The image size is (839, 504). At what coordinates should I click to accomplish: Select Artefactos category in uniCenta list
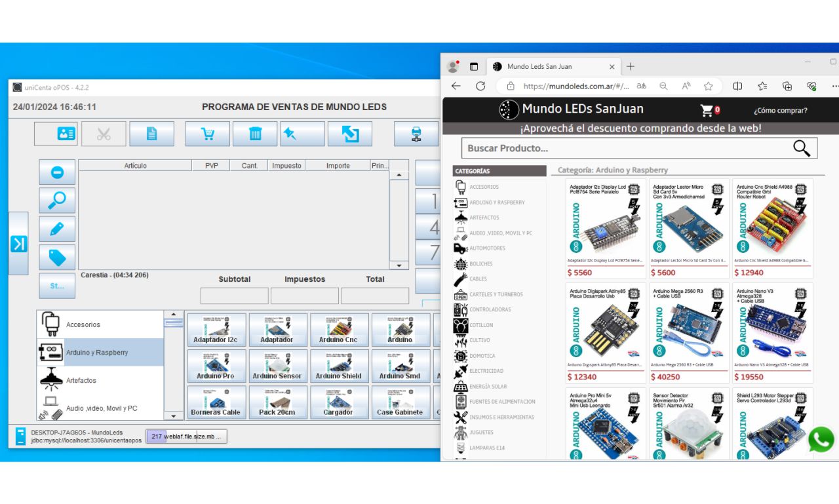[100, 380]
